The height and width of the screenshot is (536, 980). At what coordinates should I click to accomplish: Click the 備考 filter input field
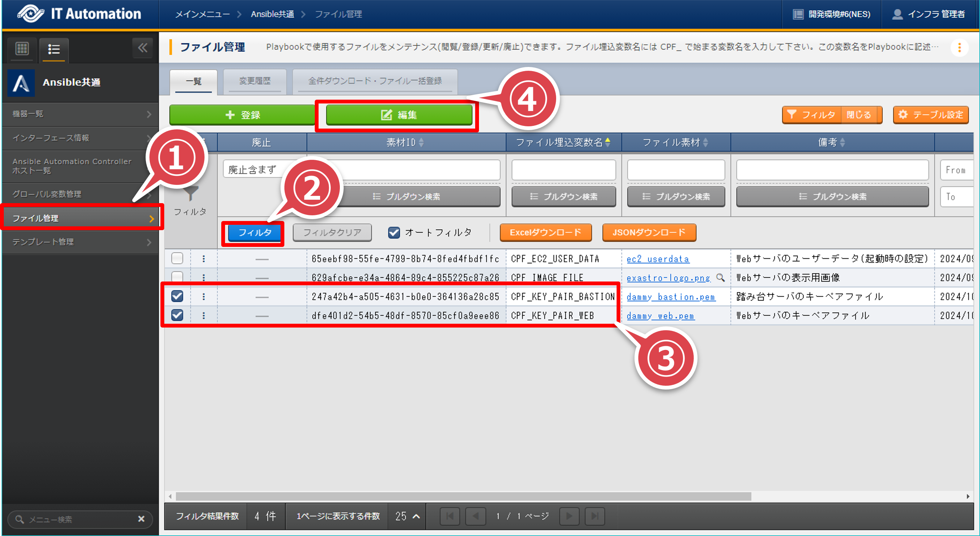832,170
